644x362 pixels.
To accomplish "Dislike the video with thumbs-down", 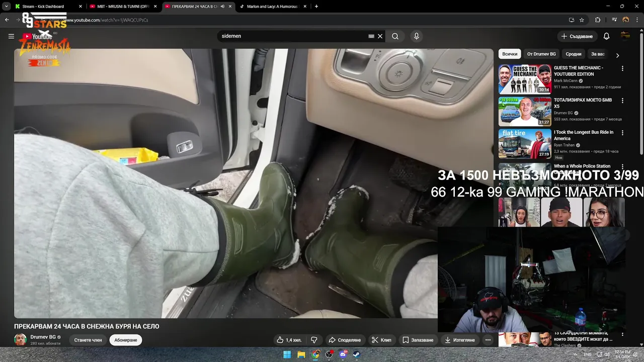I will 314,340.
